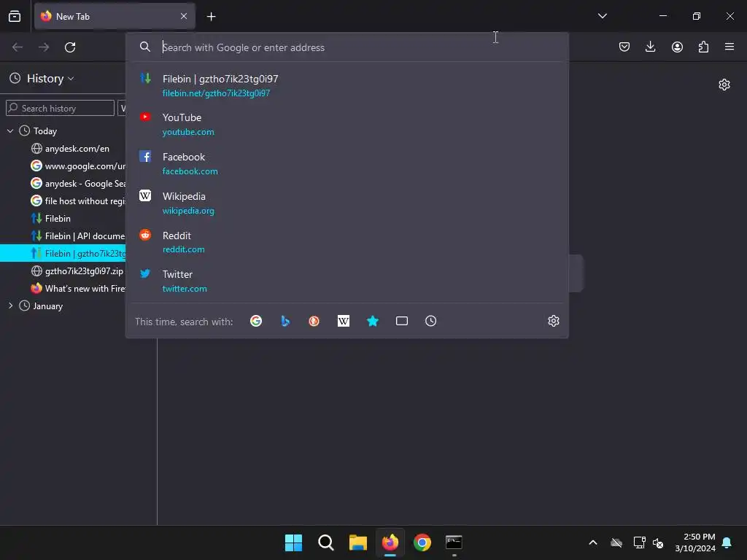Search this time with DuckDuckGo
Image resolution: width=747 pixels, height=560 pixels.
(314, 321)
